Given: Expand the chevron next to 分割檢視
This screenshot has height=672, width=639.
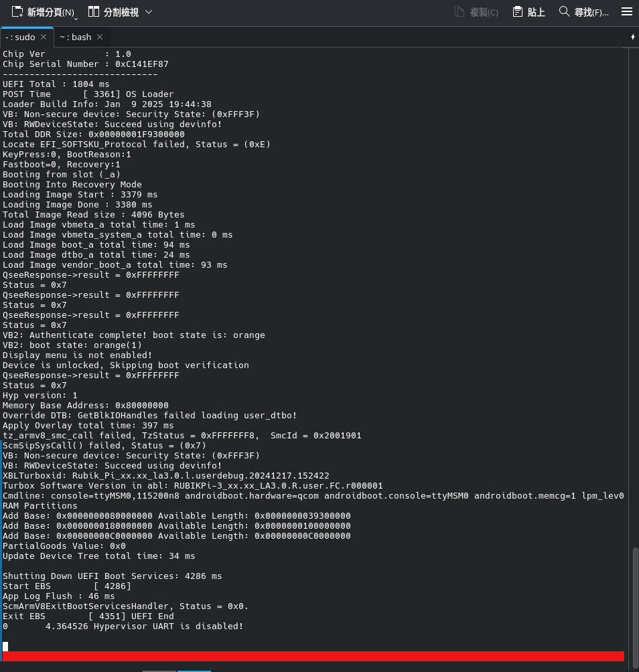Looking at the screenshot, I should [x=149, y=12].
